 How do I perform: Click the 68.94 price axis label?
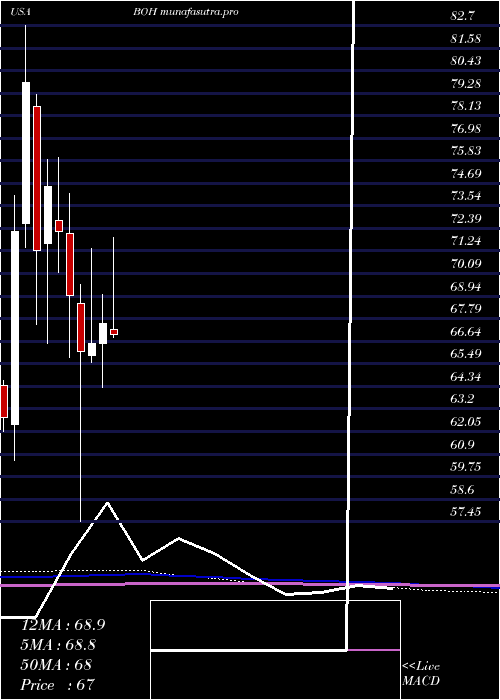click(x=466, y=286)
